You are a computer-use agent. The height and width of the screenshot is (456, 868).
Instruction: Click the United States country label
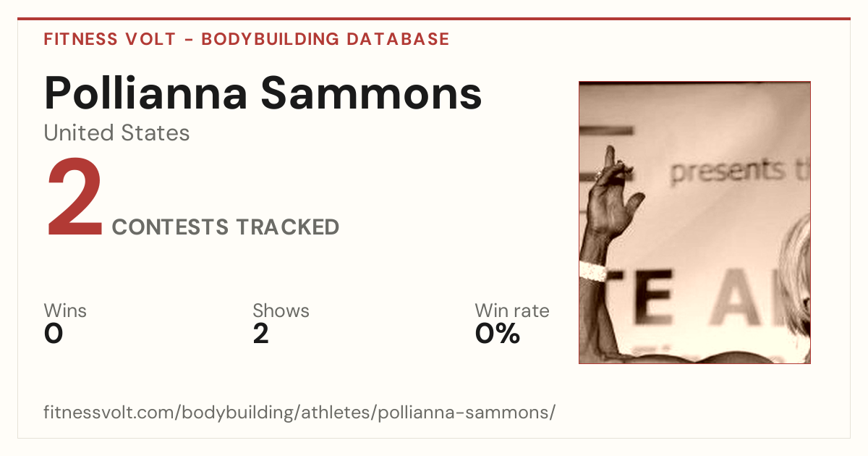116,133
